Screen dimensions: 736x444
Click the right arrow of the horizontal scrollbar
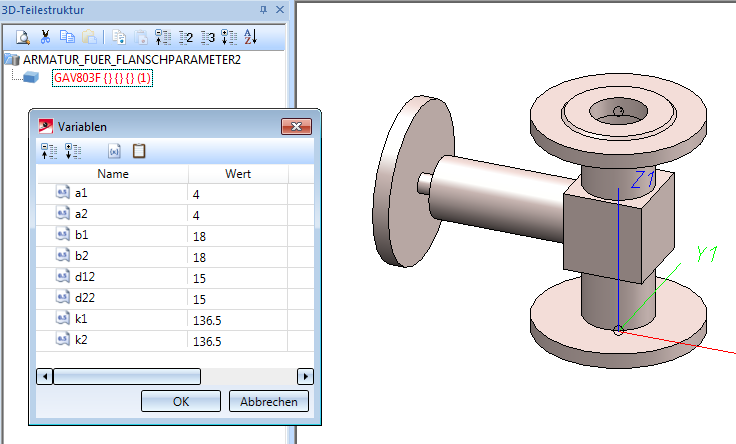(x=306, y=376)
